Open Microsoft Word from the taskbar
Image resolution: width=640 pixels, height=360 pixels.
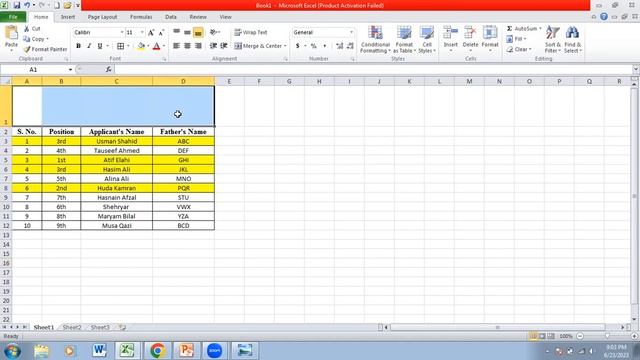tap(99, 350)
